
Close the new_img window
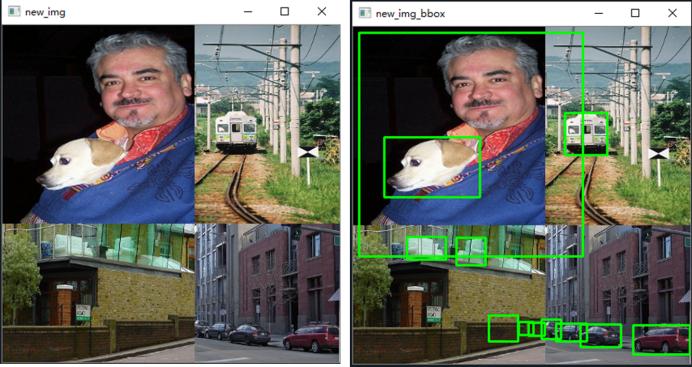322,11
